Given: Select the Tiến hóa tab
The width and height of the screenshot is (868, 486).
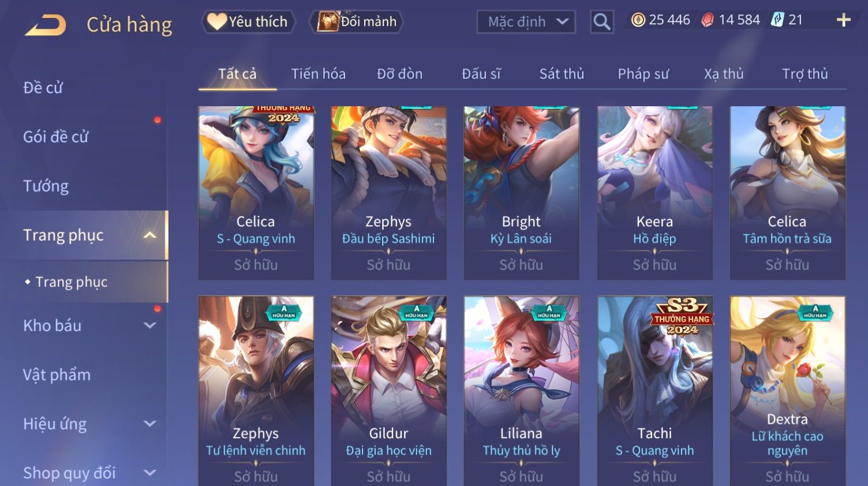Looking at the screenshot, I should tap(318, 74).
